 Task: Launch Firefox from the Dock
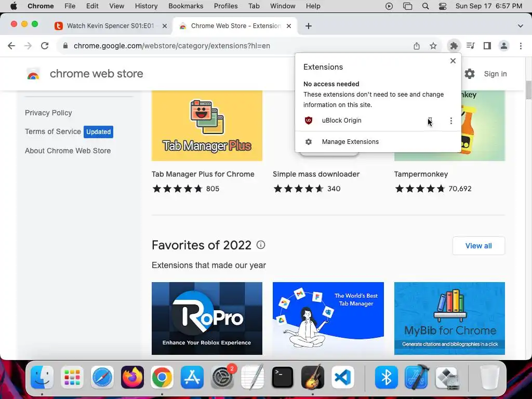132,377
